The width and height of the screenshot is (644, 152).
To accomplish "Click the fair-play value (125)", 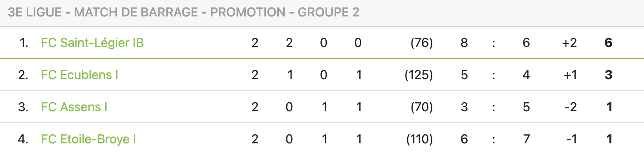I will tap(419, 75).
